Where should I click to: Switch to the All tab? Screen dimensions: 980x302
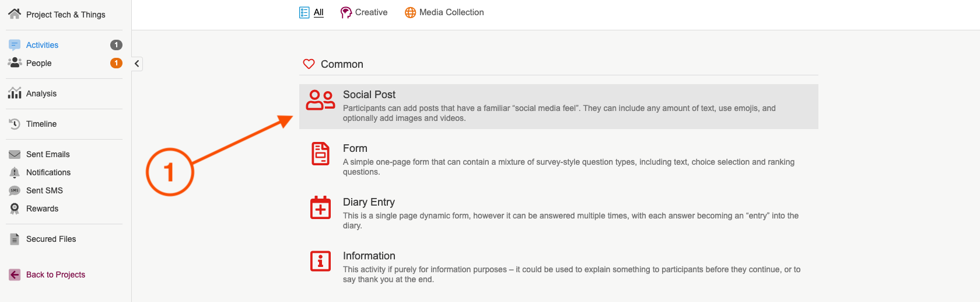[x=318, y=12]
